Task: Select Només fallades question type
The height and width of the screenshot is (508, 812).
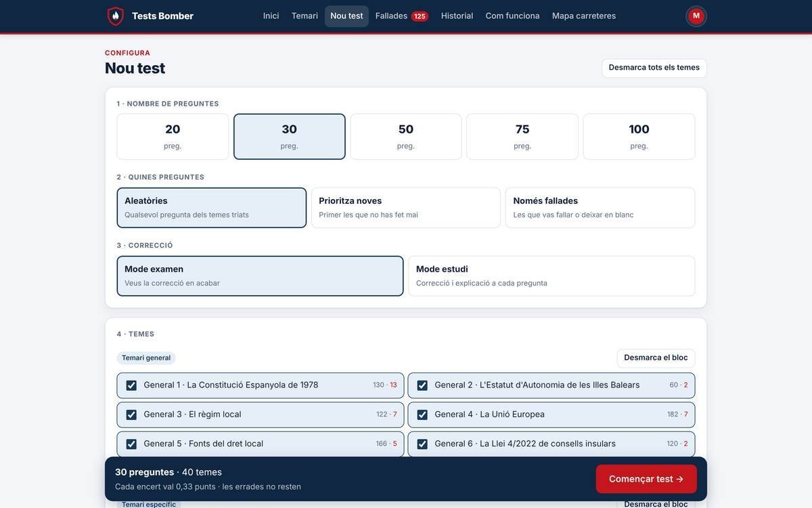Action: (600, 207)
